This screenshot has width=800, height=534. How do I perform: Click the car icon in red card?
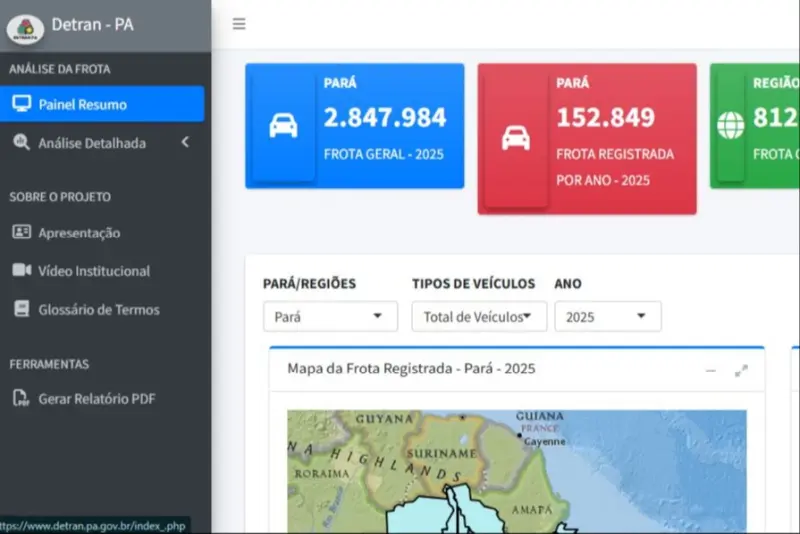tap(516, 137)
